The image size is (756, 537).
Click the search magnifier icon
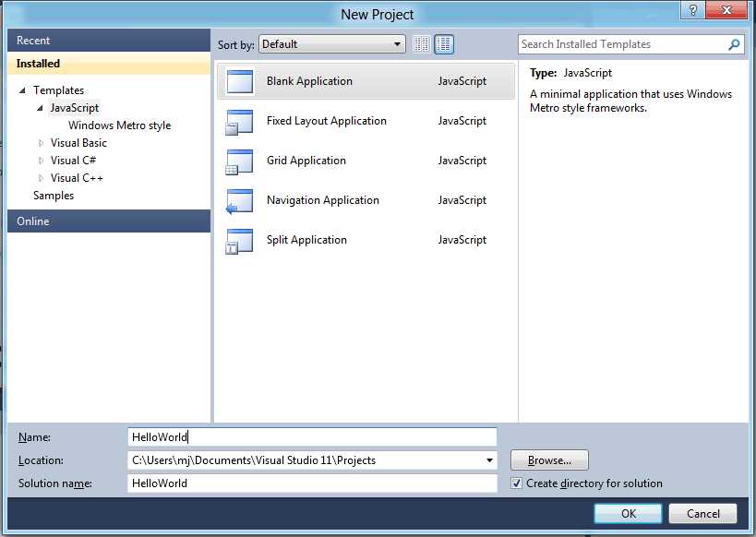(734, 44)
